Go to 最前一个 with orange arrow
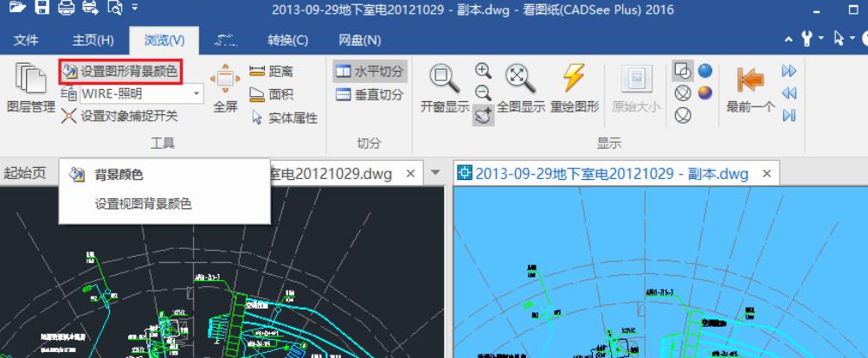The width and height of the screenshot is (868, 358). [750, 87]
